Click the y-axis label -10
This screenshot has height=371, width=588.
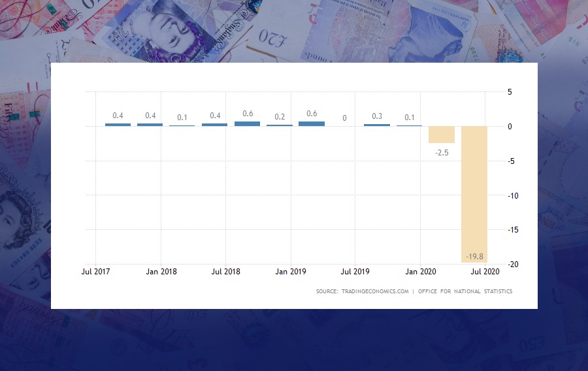[513, 195]
